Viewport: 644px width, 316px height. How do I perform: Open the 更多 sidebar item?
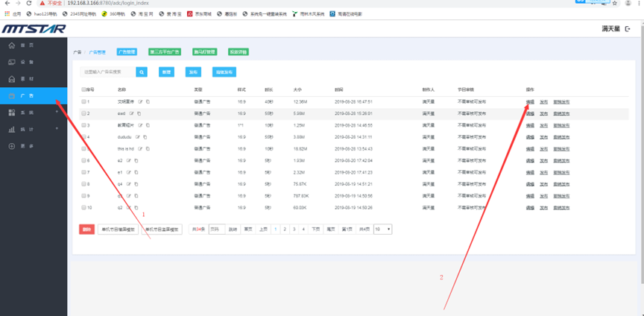[26, 145]
